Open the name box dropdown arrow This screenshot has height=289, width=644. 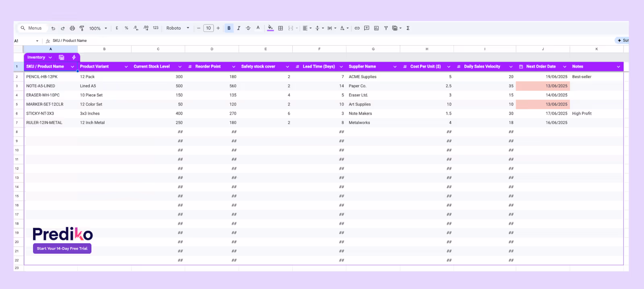coord(37,41)
